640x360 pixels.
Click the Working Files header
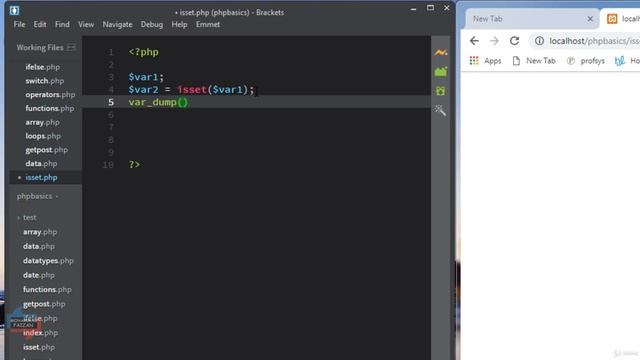(40, 47)
